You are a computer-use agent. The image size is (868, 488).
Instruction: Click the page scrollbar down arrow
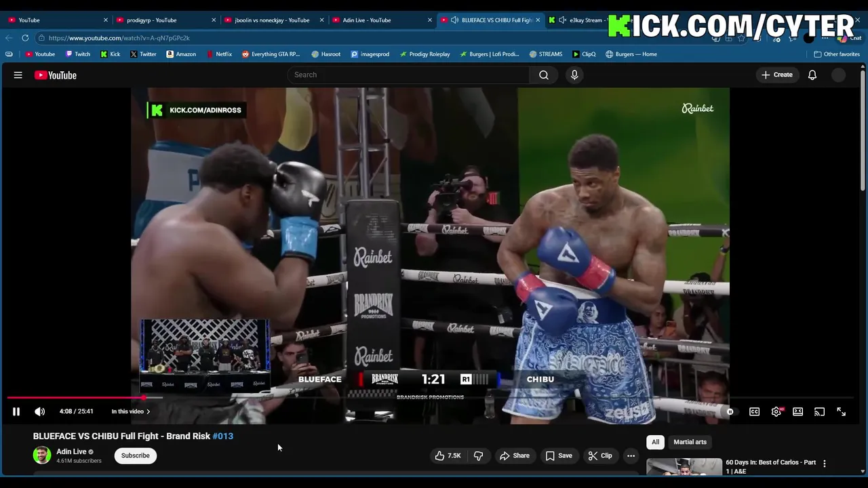(863, 471)
